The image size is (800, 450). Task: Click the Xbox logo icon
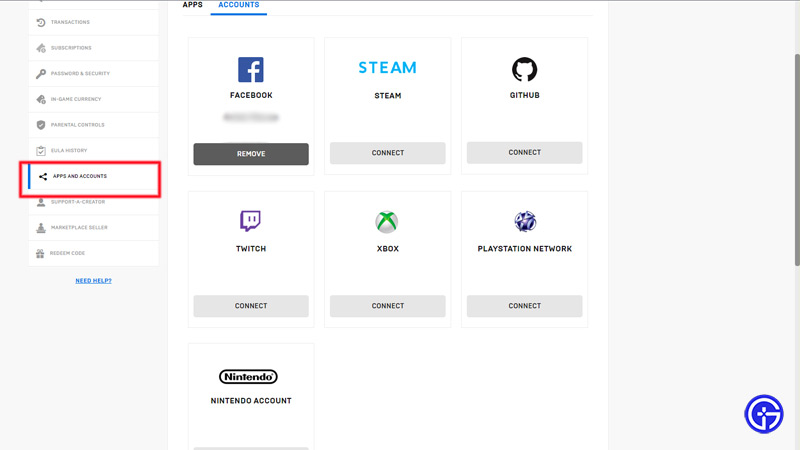pyautogui.click(x=387, y=221)
